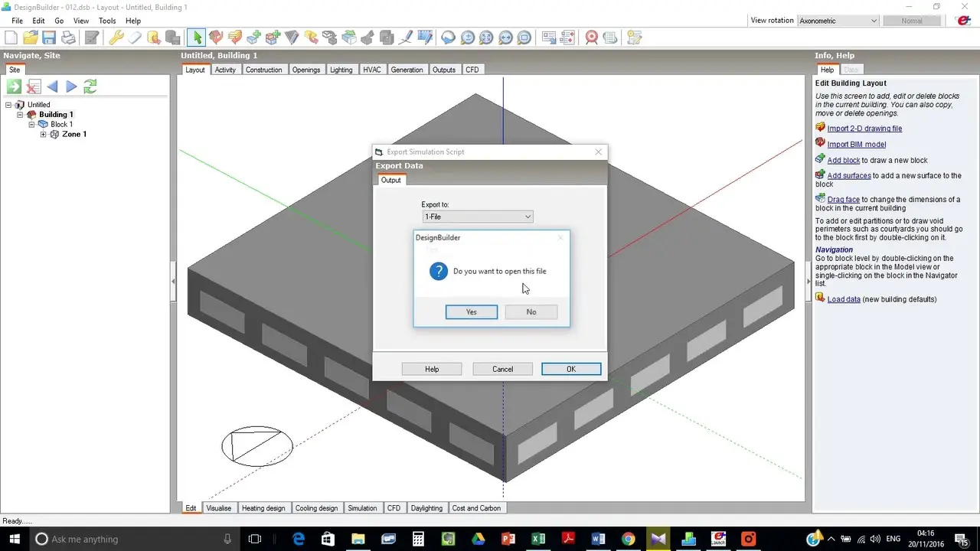This screenshot has width=980, height=551.
Task: Open the Export to dropdown showing 1-File
Action: [477, 217]
